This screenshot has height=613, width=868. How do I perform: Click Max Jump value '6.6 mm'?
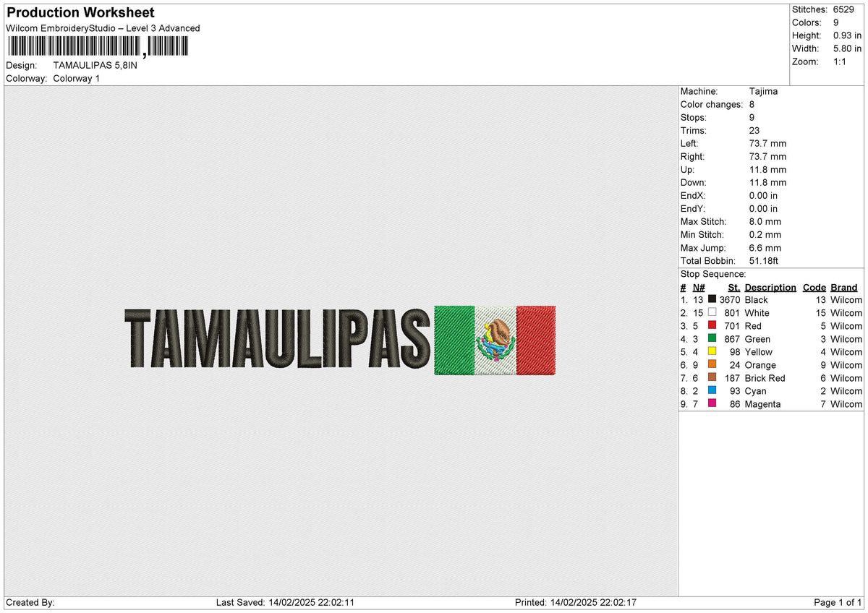coord(765,247)
